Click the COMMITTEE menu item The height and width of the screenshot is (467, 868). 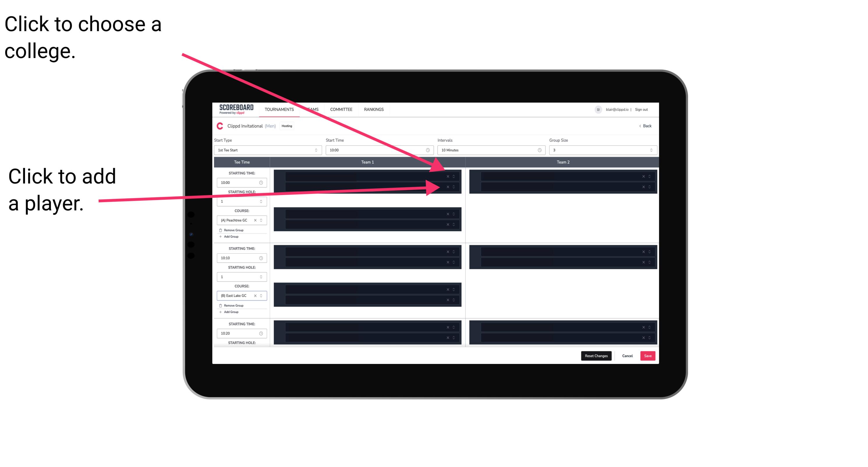341,110
